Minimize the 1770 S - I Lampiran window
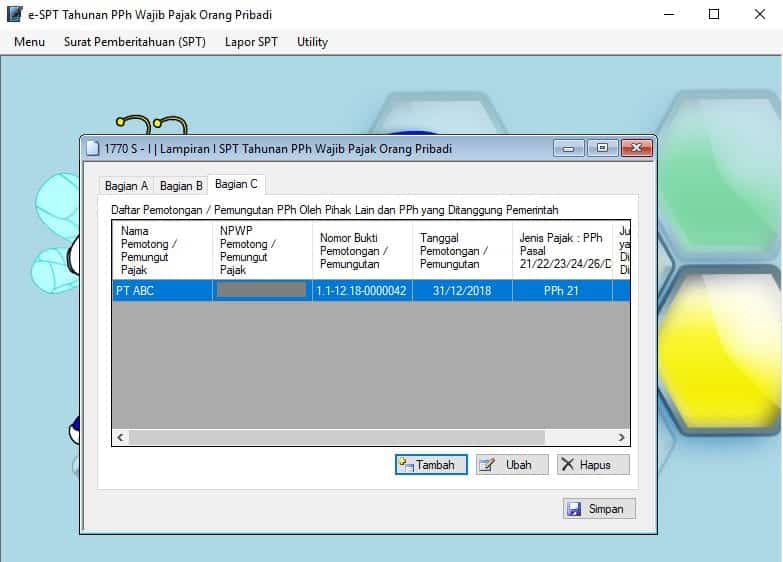Image resolution: width=783 pixels, height=562 pixels. (x=568, y=148)
